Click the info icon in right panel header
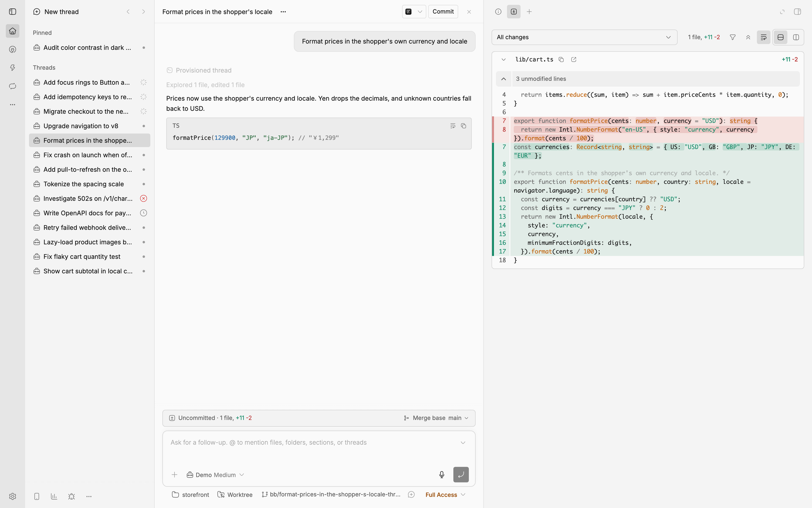The image size is (812, 508). click(498, 12)
